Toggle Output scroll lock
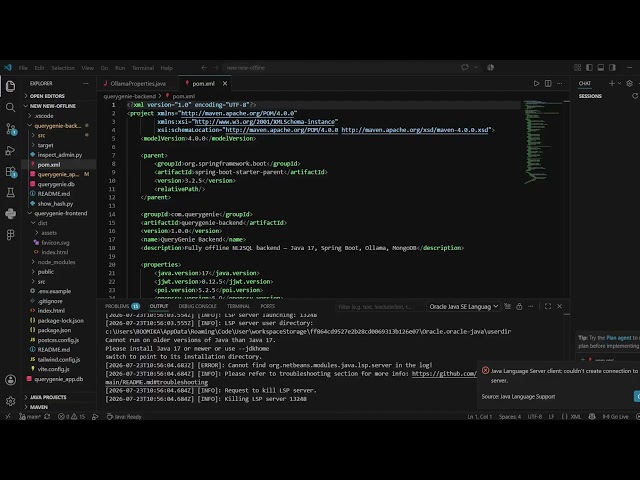The height and width of the screenshot is (480, 640). coord(519,307)
